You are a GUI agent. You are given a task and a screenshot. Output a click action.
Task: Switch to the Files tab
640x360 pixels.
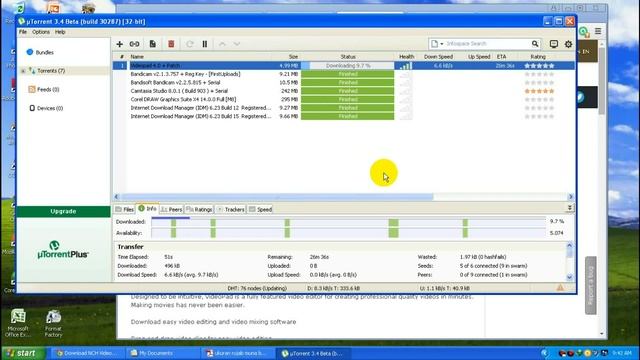124,209
